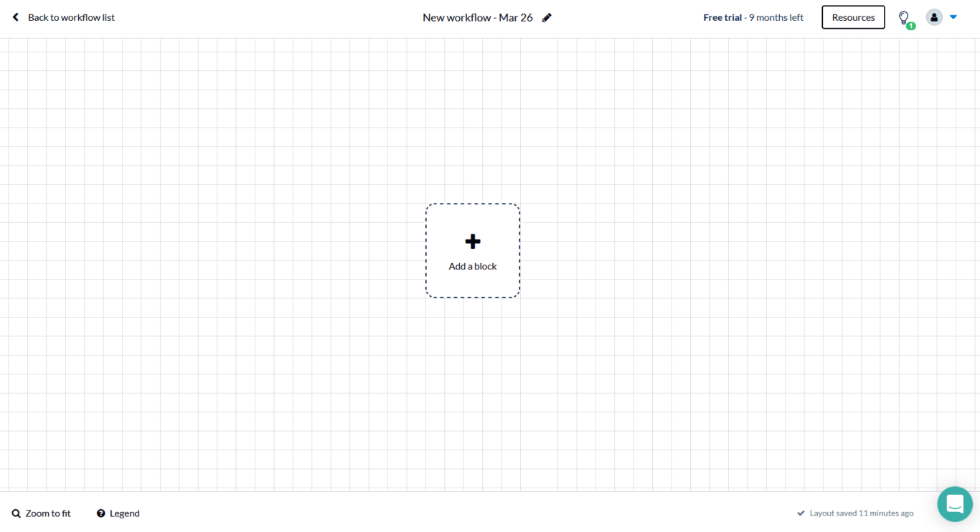This screenshot has height=532, width=980.
Task: Click the question mark icon beside Legend
Action: 101,513
